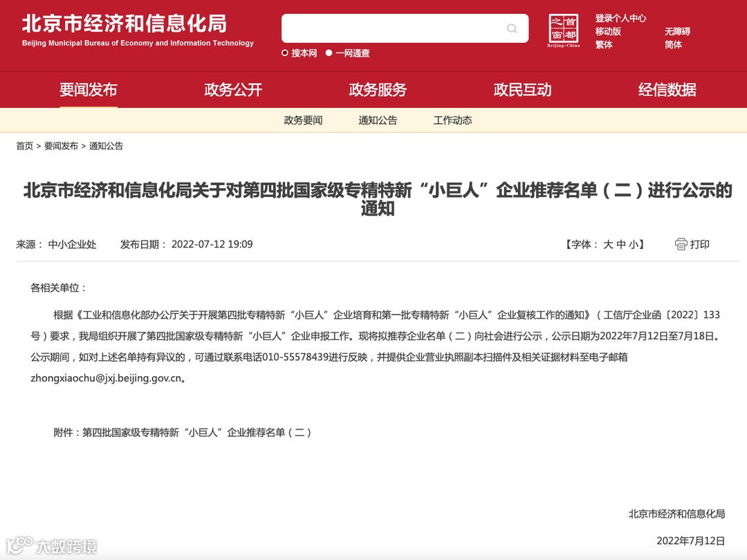Image resolution: width=747 pixels, height=560 pixels.
Task: Open 无障碍 accessibility mode
Action: pyautogui.click(x=677, y=31)
